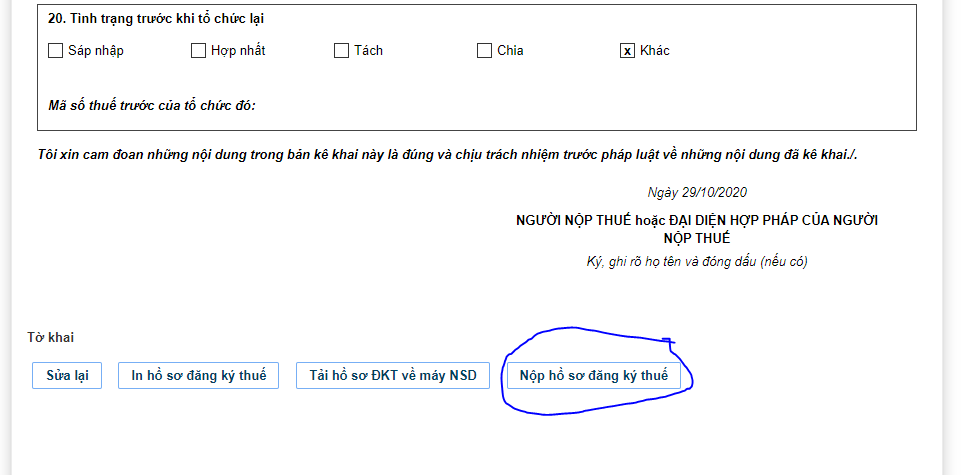Click heading 20. Tình trạng trước khi tổ chức lại

tap(156, 19)
